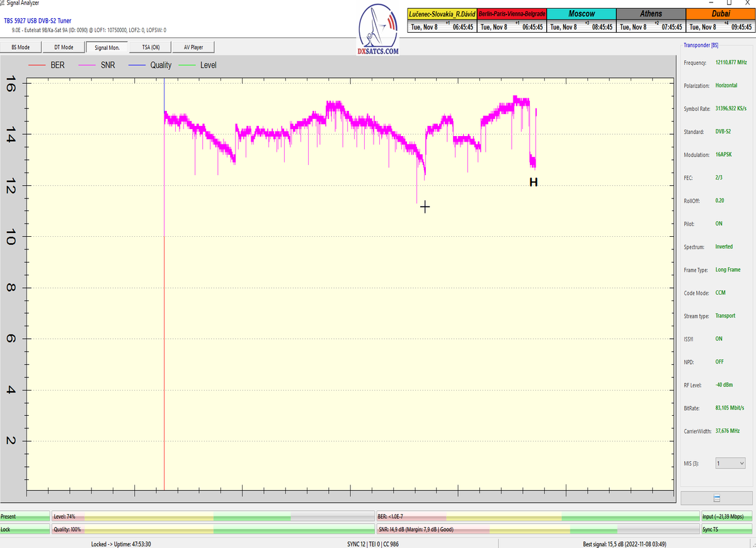Select the Signal Mon. tab
This screenshot has height=548, width=756.
[106, 47]
